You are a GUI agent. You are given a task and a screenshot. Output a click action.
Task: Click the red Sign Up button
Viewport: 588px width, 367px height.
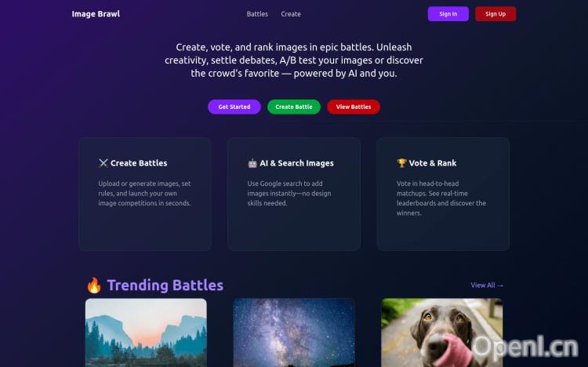point(495,14)
